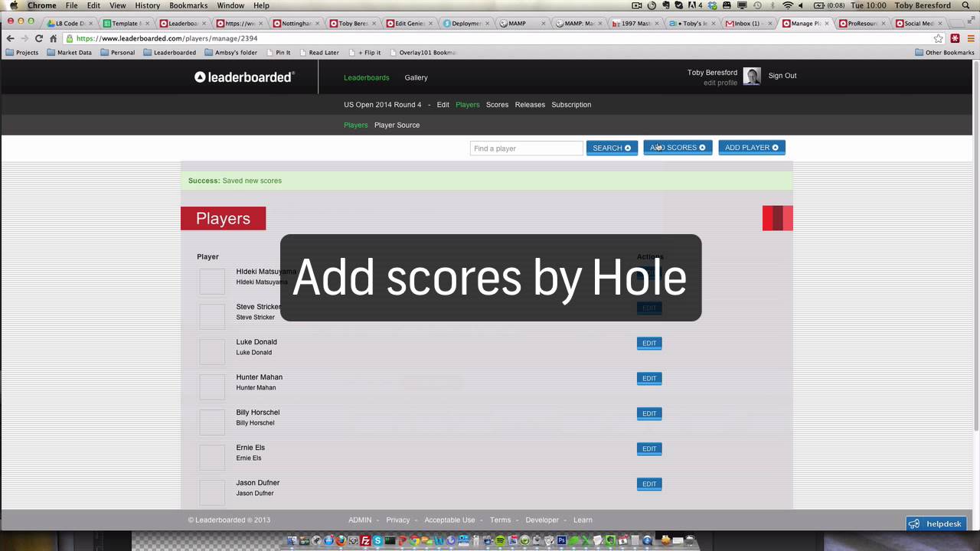Screen dimensions: 980x551
Task: Open the Releases section link
Action: (530, 105)
